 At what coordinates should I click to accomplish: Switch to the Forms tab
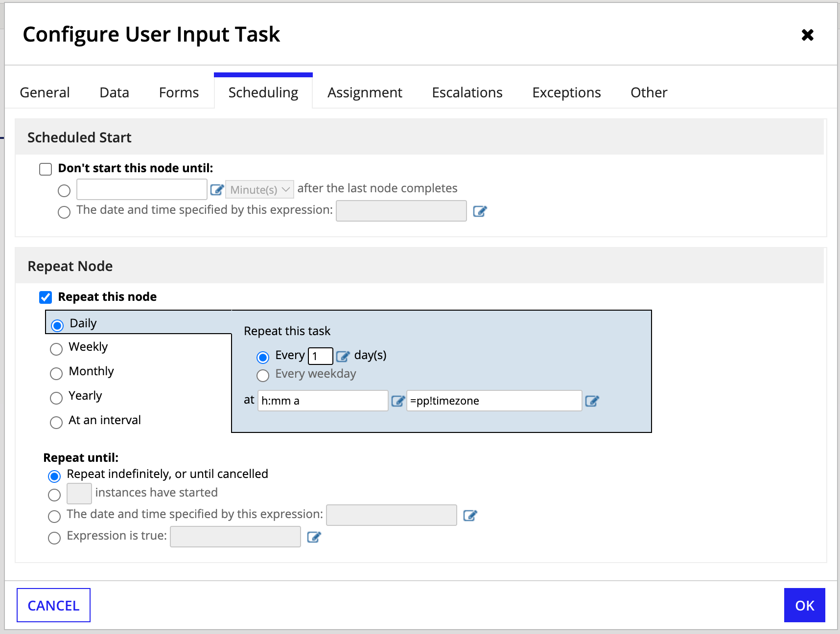click(179, 92)
